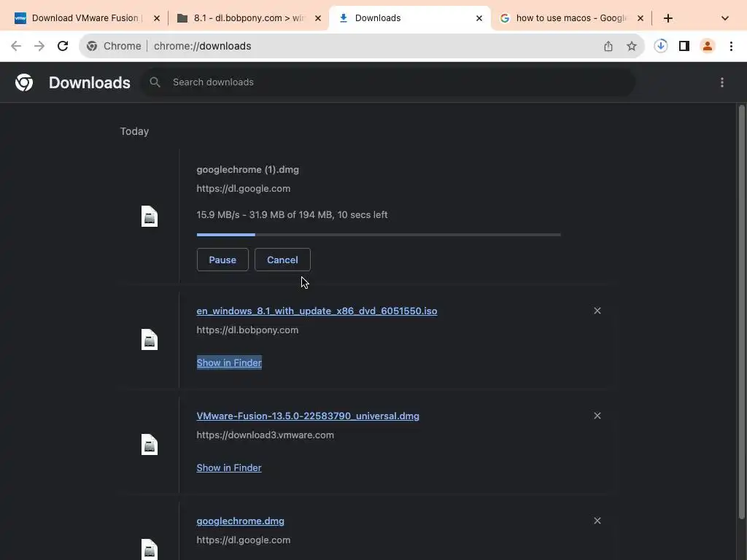The height and width of the screenshot is (560, 747).
Task: Click the chrome://downloads address bar
Action: [362, 46]
